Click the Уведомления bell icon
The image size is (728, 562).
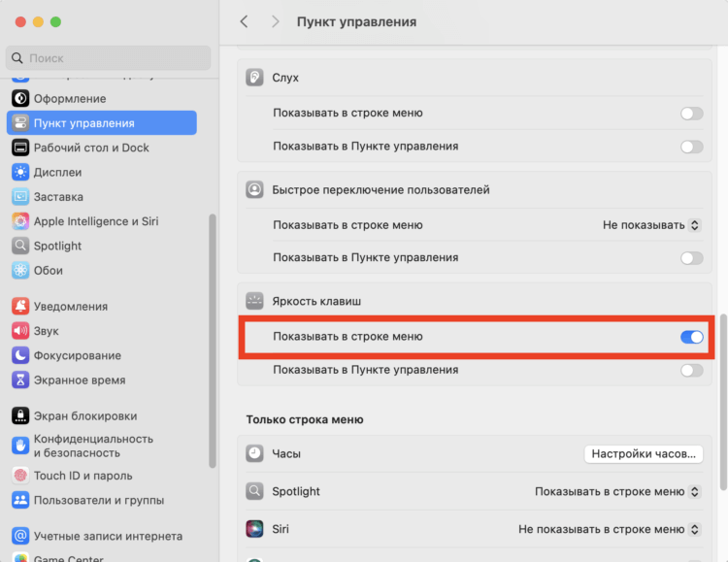(20, 306)
